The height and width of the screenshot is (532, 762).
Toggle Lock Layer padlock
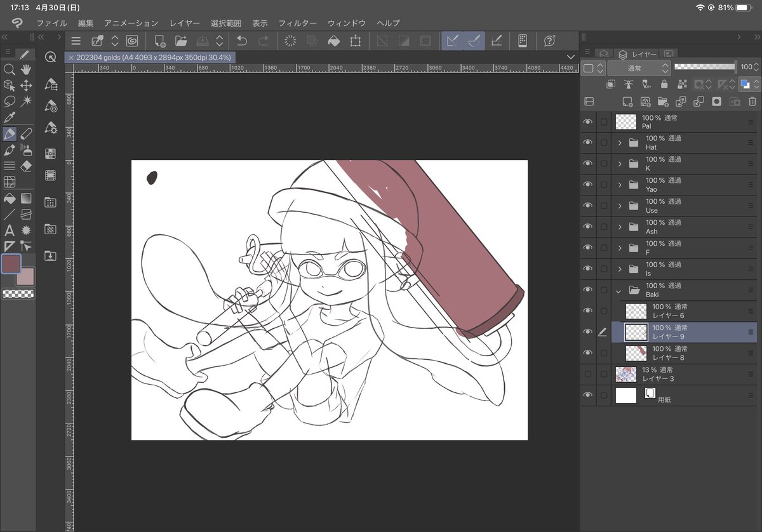point(664,84)
